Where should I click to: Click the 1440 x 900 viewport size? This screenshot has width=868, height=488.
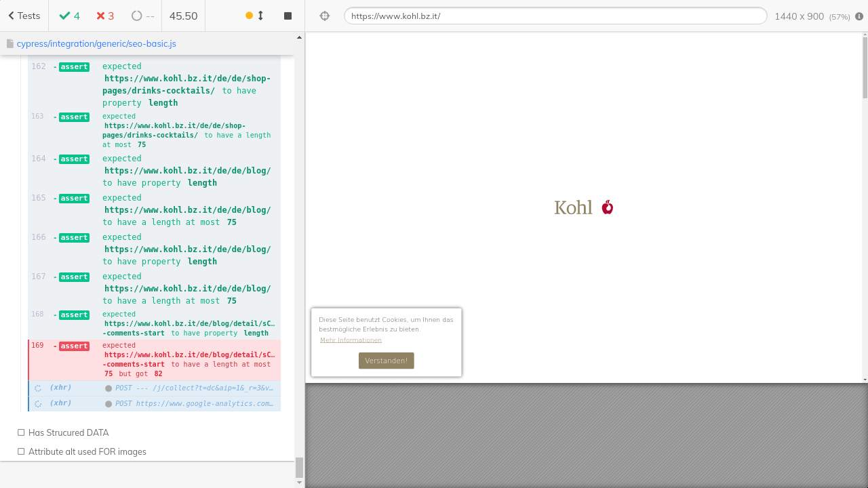pyautogui.click(x=799, y=16)
